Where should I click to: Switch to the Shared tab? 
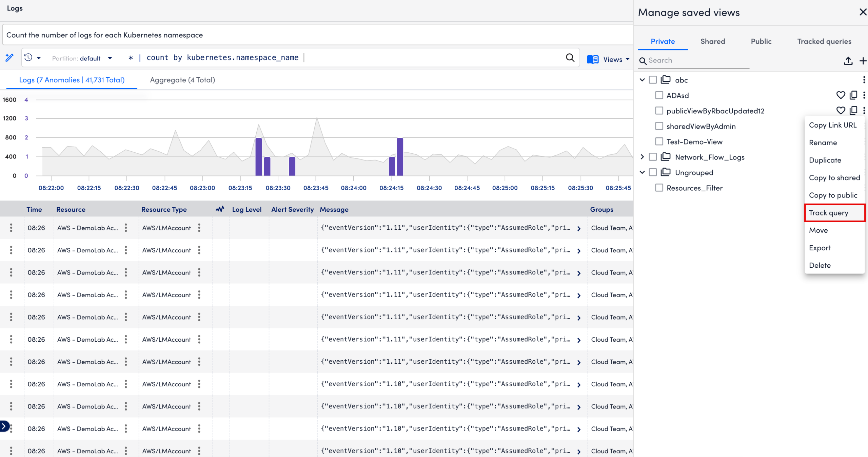tap(713, 41)
